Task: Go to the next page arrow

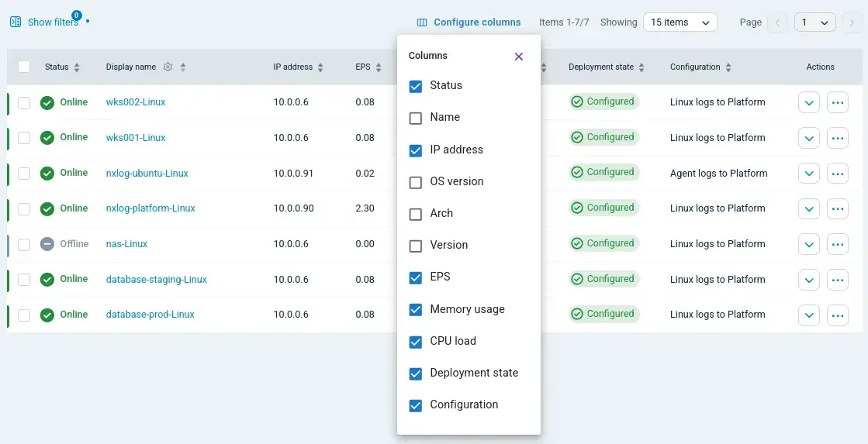Action: (852, 22)
